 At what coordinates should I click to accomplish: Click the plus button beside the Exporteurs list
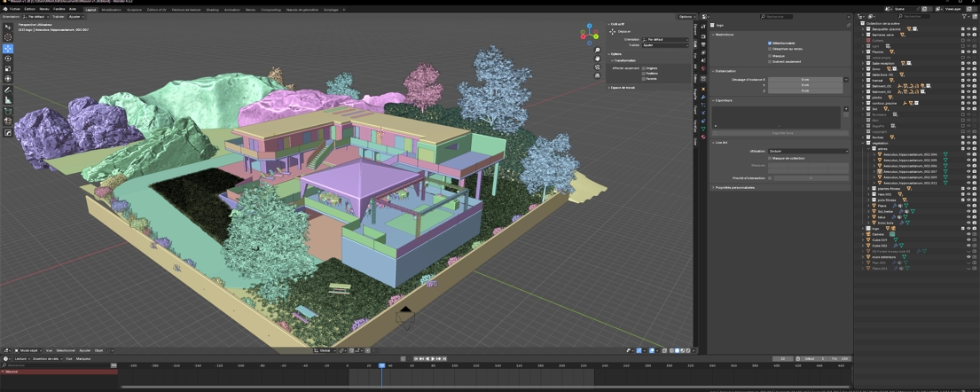(x=846, y=108)
